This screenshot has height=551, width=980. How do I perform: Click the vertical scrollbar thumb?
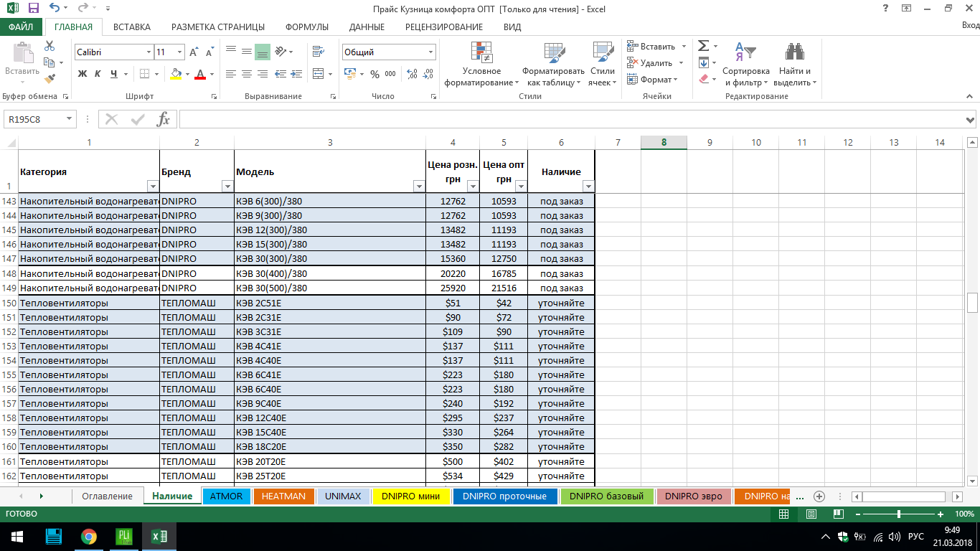tap(973, 303)
